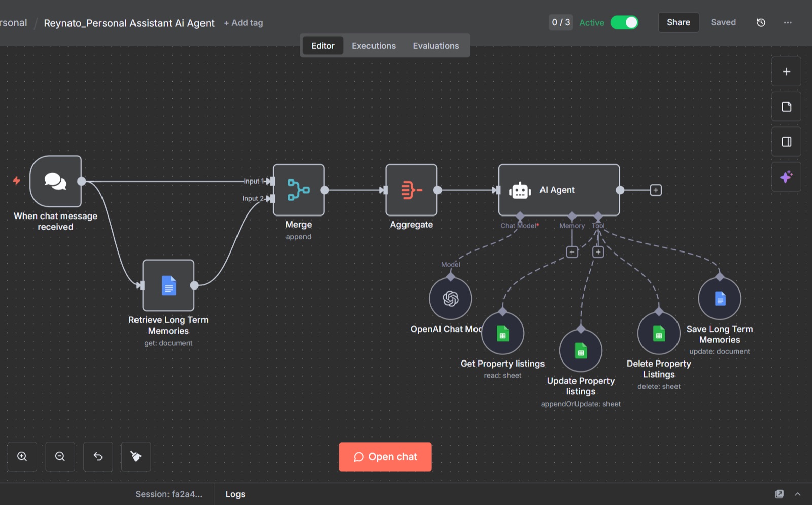
Task: Open the Logs tab
Action: click(x=235, y=494)
